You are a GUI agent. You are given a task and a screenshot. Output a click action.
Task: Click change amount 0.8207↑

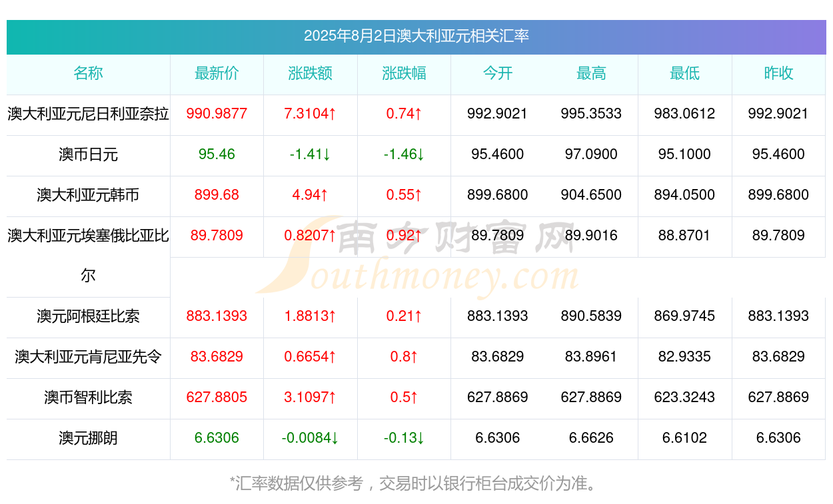pos(311,236)
